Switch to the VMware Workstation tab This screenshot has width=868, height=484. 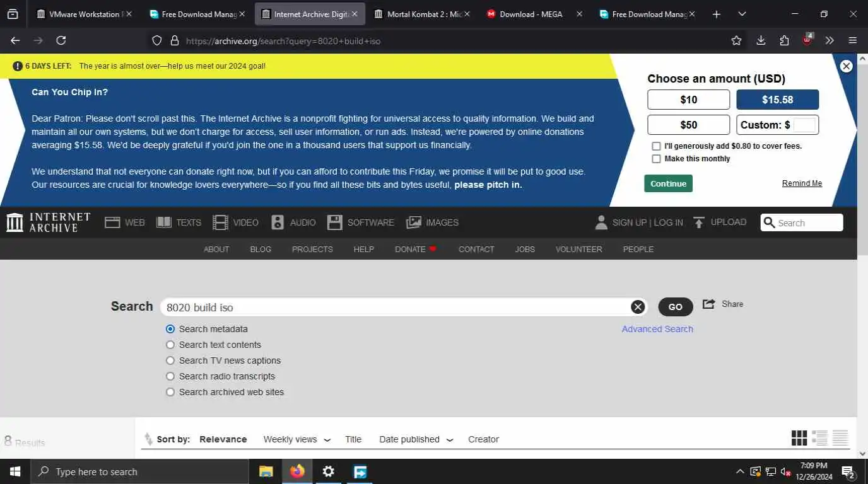point(85,14)
